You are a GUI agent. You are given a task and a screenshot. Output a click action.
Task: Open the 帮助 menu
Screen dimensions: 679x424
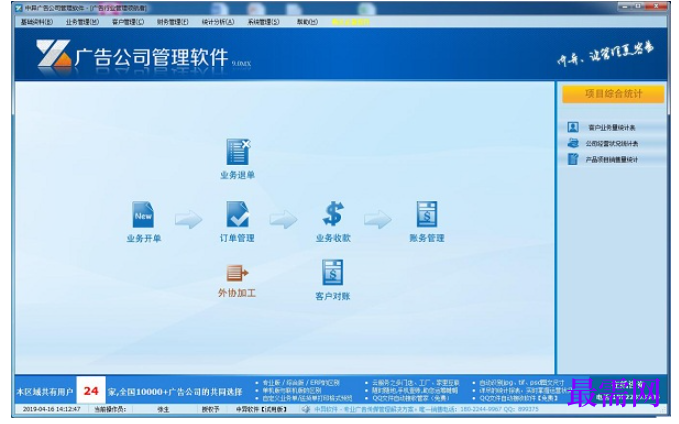pyautogui.click(x=307, y=22)
